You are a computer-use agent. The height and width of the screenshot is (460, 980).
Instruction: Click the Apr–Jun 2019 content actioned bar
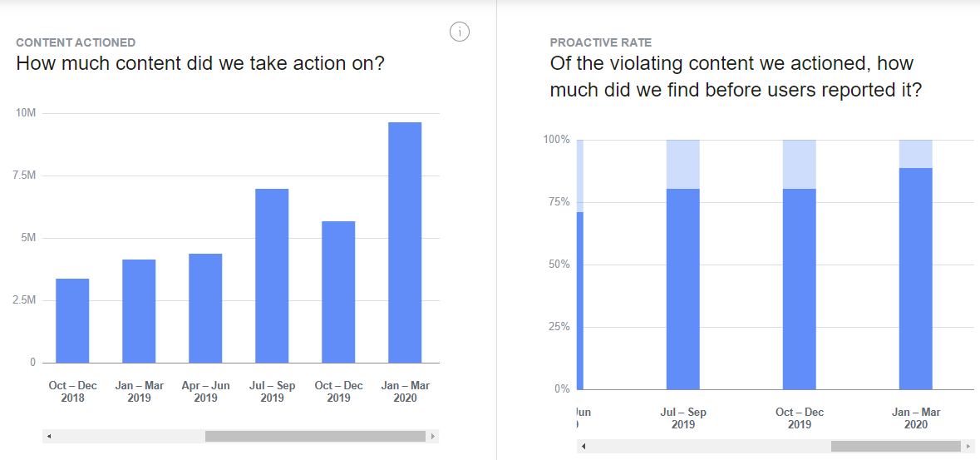tap(205, 309)
